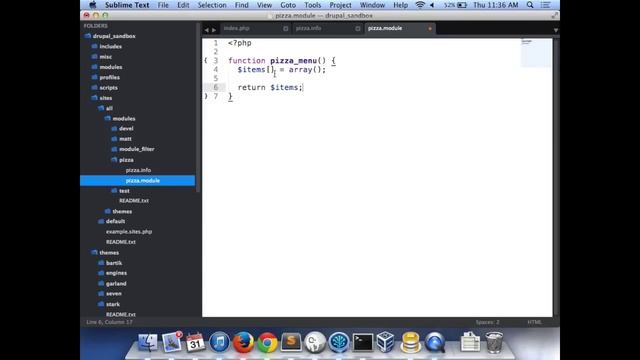Change syntax via HTML status bar label
The image size is (640, 360).
[x=534, y=322]
